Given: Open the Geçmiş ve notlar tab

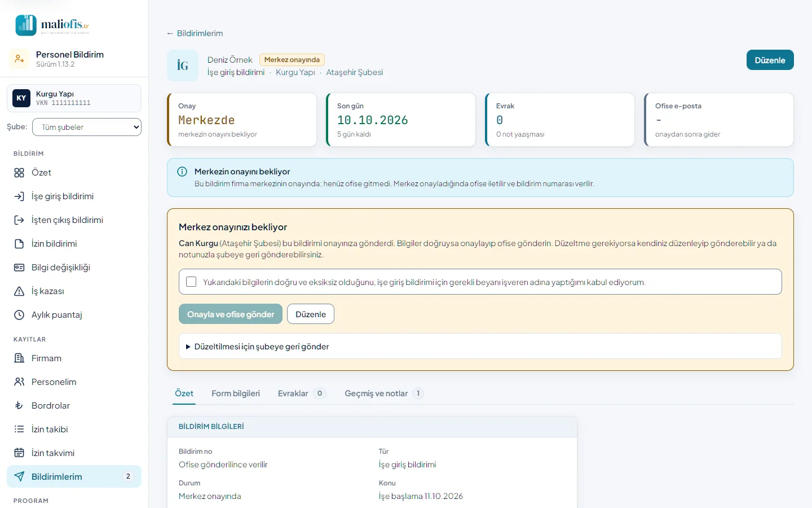Looking at the screenshot, I should tap(384, 393).
